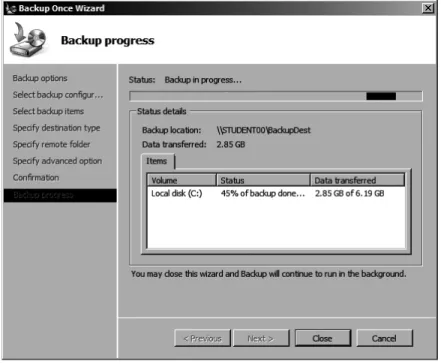Click the backup drive and disc icon
Image resolution: width=441 pixels, height=364 pixels.
[28, 40]
